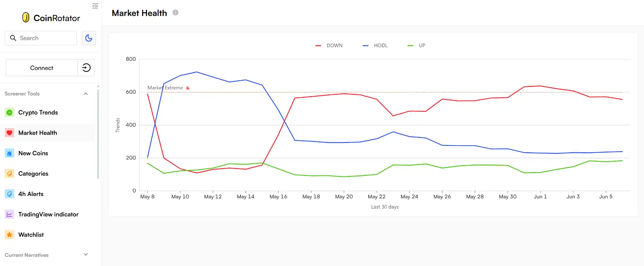Click the Crypto Trends green icon
The width and height of the screenshot is (644, 266).
[x=10, y=112]
